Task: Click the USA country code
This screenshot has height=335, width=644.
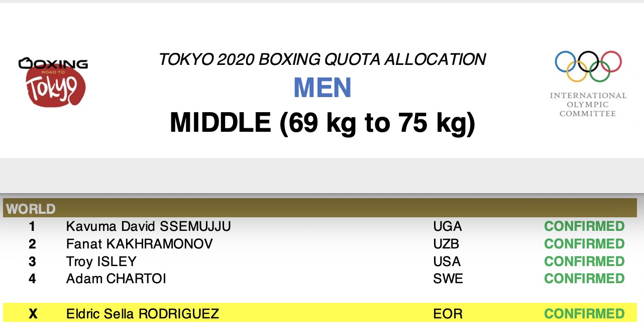Action: click(x=447, y=262)
